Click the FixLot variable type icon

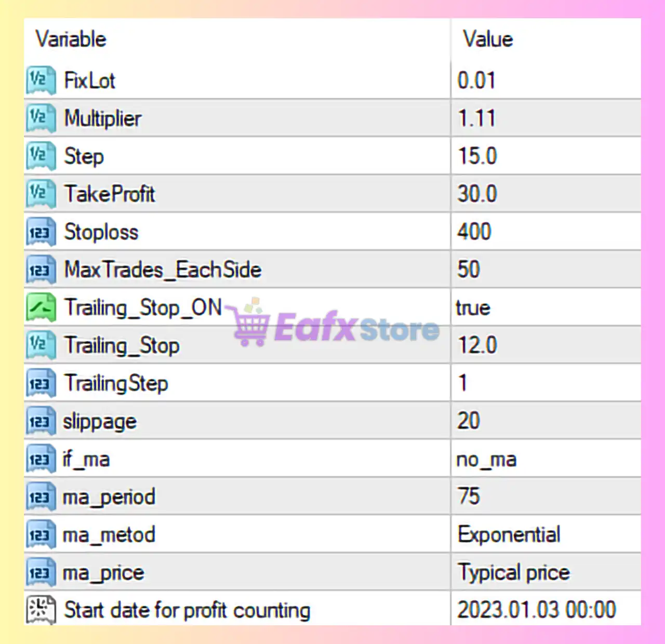41,81
